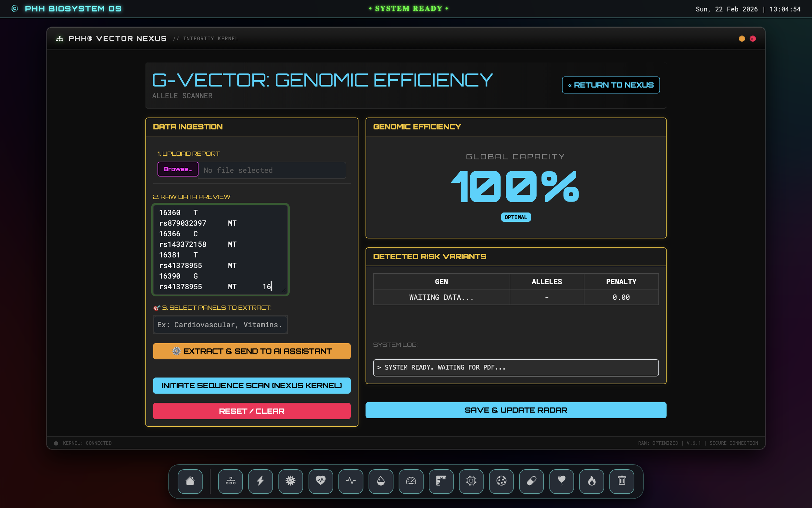Launch the microchip processor icon
This screenshot has height=508, width=812.
(x=471, y=481)
